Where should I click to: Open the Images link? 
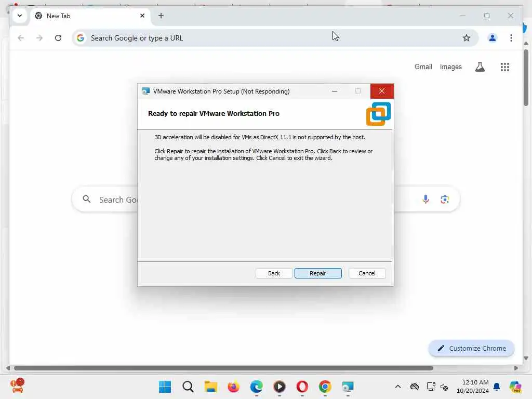pyautogui.click(x=450, y=67)
